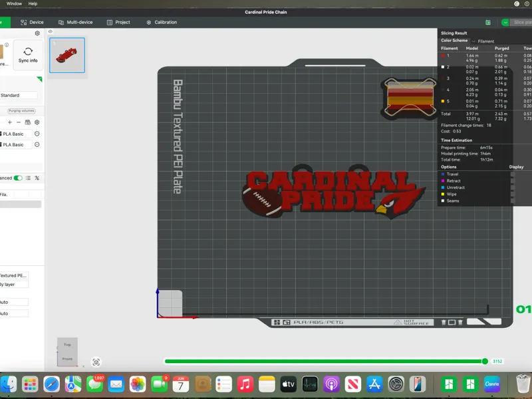Open printer settings gear above Sync info

[x=37, y=33]
